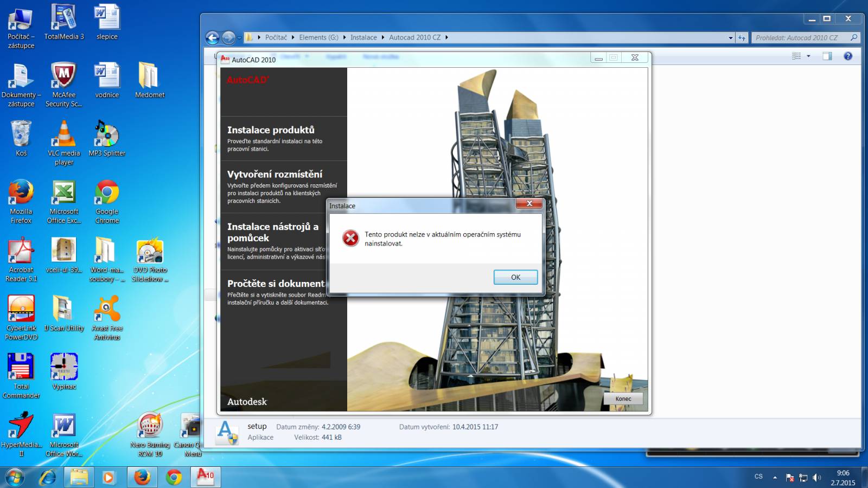868x488 pixels.
Task: Switch to Explorer folder taskbar button
Action: point(79,477)
